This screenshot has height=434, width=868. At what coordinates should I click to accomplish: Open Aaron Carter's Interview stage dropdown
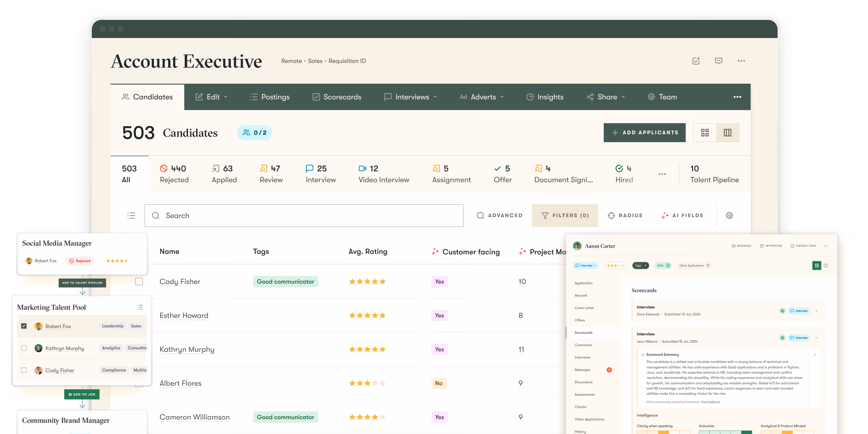coord(586,266)
